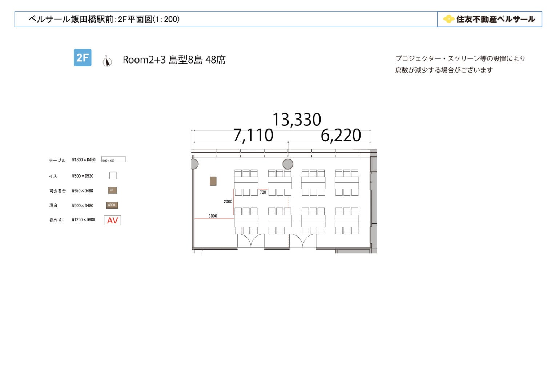Viewport: 555px width, 392px height.
Task: Select the 6,220 dimension label
Action: tap(341, 136)
